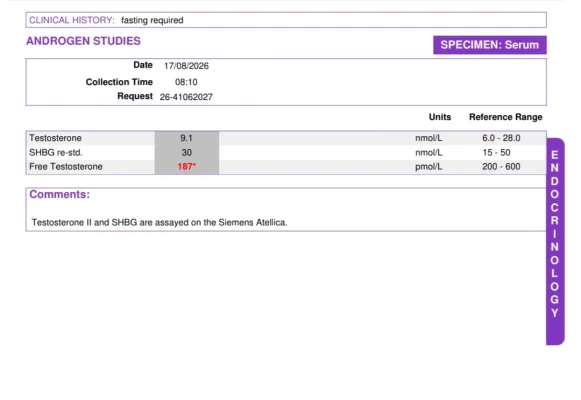Image resolution: width=581 pixels, height=400 pixels.
Task: Select the Siemens Atellica assay comment line
Action: pos(159,223)
